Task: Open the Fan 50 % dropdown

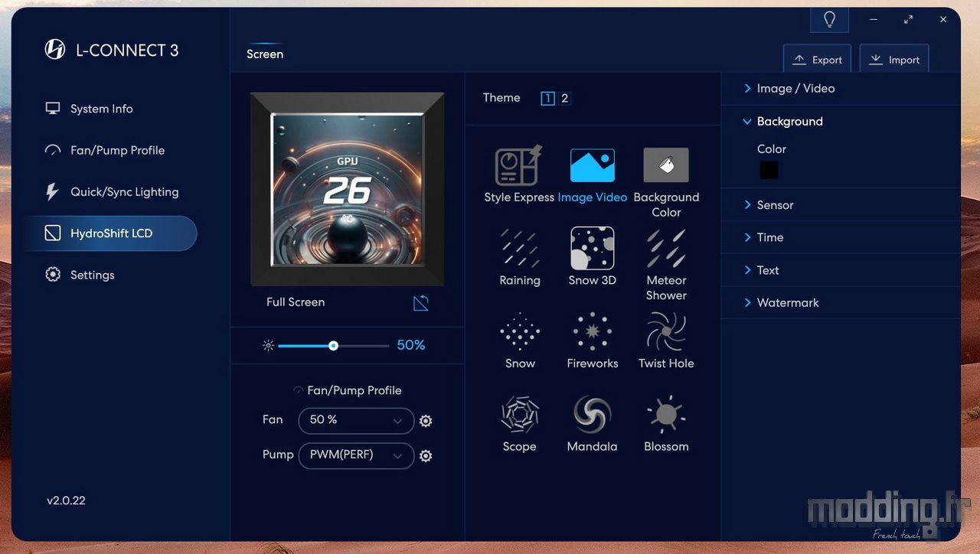Action: point(356,420)
